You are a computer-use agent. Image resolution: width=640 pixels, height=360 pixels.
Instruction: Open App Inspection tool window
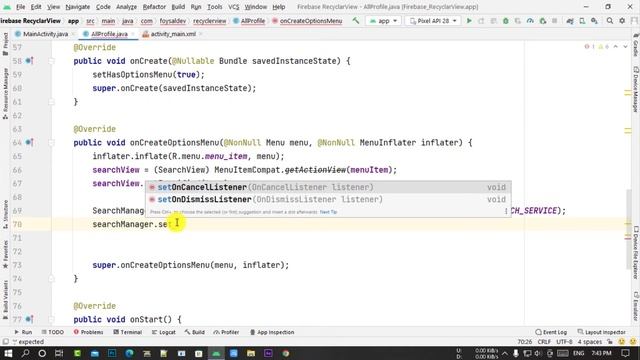click(272, 332)
